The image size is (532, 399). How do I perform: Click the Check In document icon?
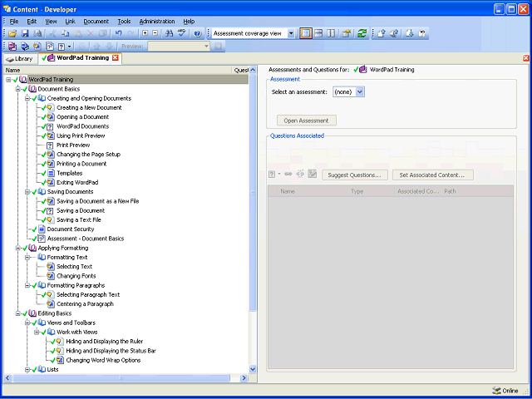(382, 33)
